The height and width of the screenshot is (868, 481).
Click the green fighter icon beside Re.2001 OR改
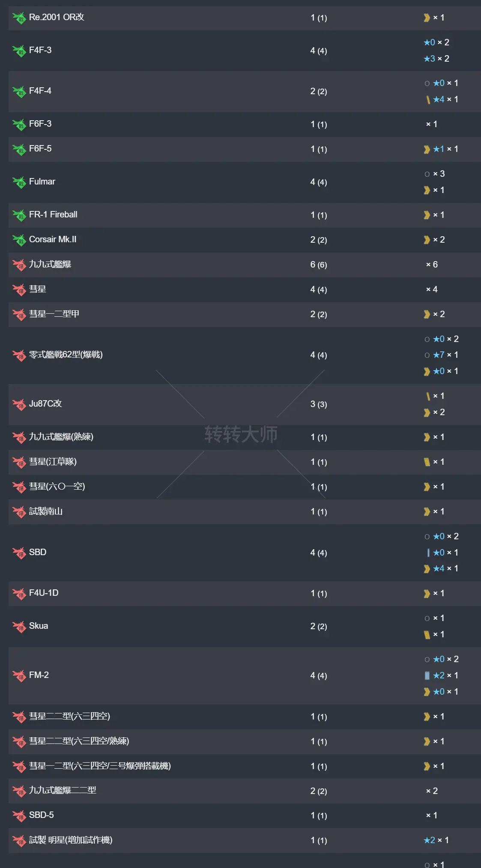(x=20, y=18)
